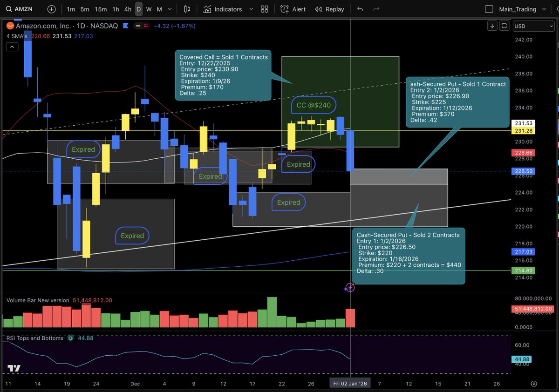This screenshot has width=559, height=392.
Task: Open the Indicators dialog
Action: [x=223, y=9]
